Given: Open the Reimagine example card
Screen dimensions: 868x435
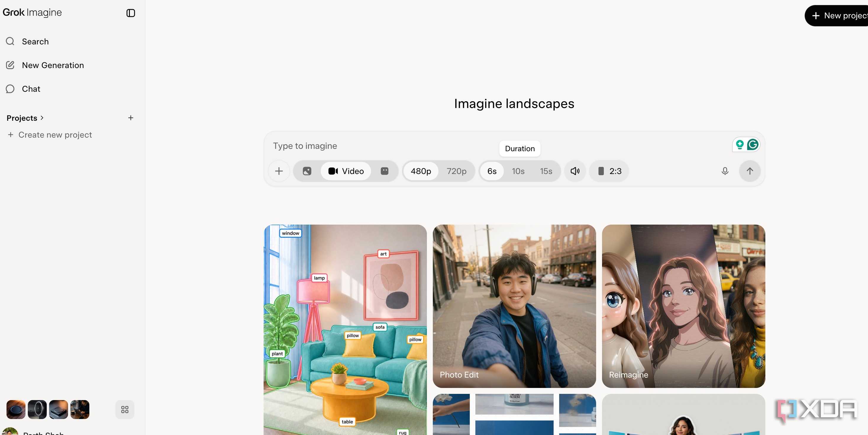Looking at the screenshot, I should pyautogui.click(x=683, y=306).
